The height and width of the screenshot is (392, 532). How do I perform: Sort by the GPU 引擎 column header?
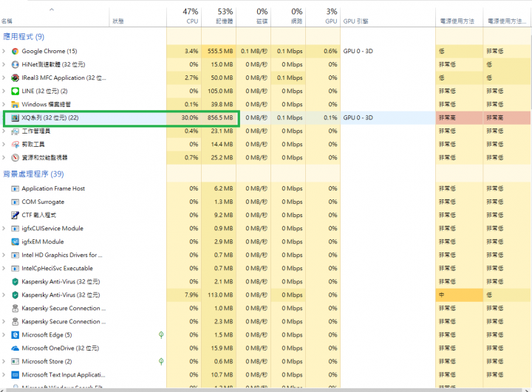pos(388,16)
